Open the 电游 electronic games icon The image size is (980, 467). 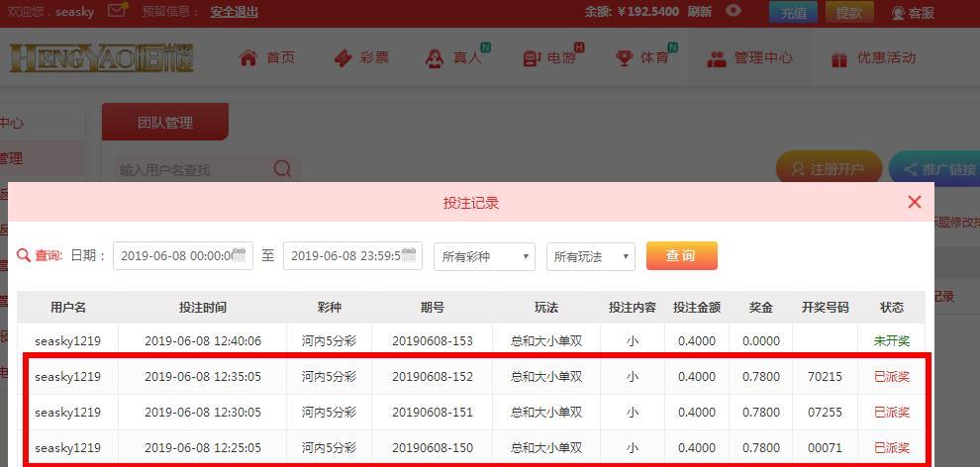click(x=531, y=58)
